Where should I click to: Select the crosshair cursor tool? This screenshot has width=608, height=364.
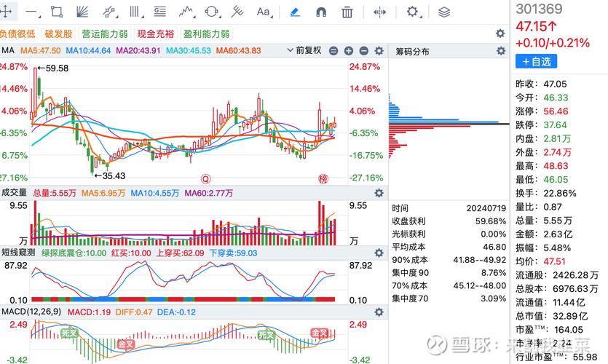pyautogui.click(x=5, y=12)
